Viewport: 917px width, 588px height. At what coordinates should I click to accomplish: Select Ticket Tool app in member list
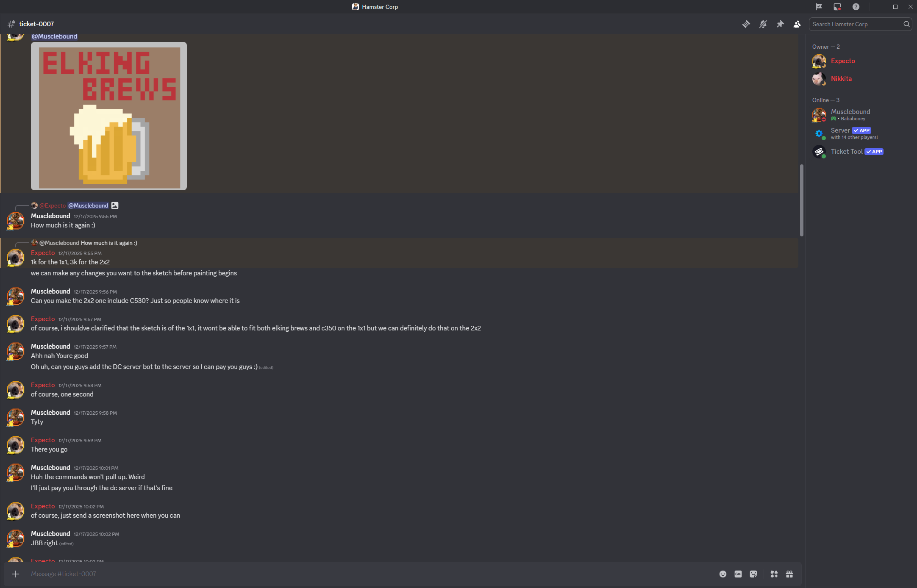tap(846, 152)
